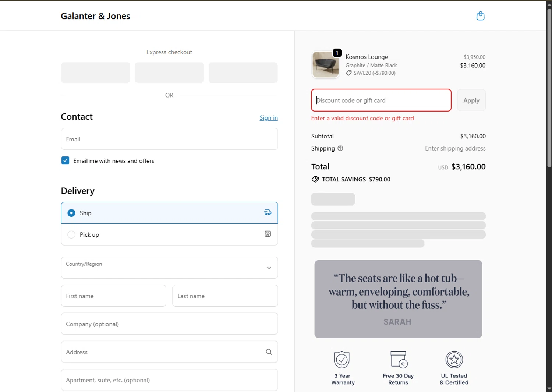Click the store icon on Pick up
The image size is (552, 392).
click(268, 234)
